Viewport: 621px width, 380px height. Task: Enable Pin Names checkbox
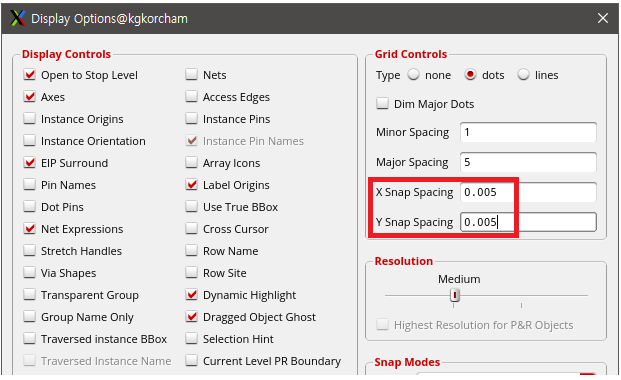29,185
